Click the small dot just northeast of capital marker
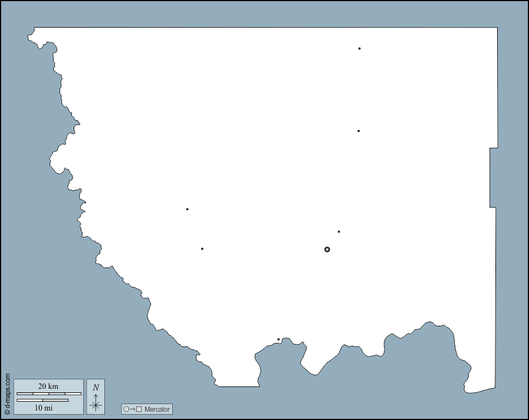The width and height of the screenshot is (529, 420). click(339, 232)
